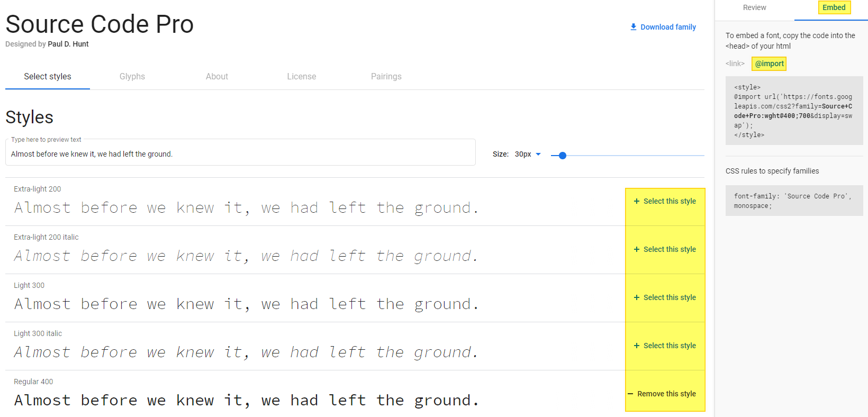Switch to the Review tab in the sidebar

pos(754,7)
